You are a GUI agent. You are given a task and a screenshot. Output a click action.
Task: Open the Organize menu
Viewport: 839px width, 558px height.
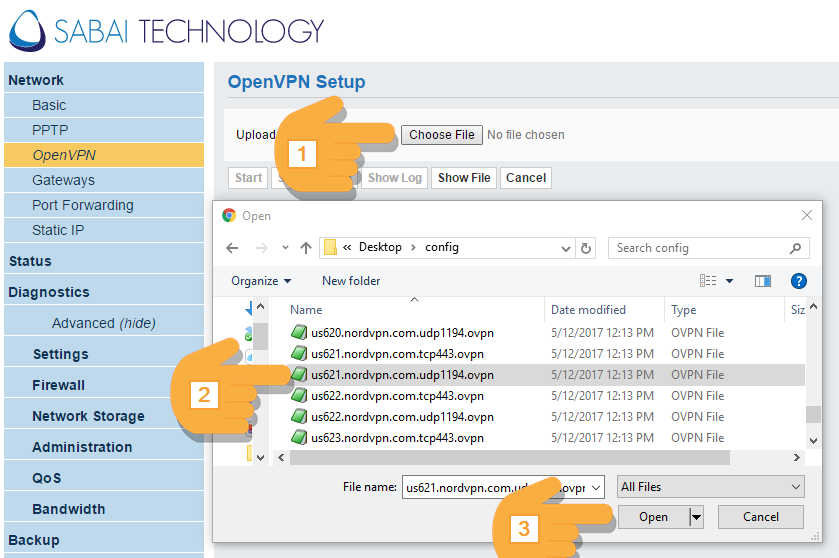tap(261, 281)
